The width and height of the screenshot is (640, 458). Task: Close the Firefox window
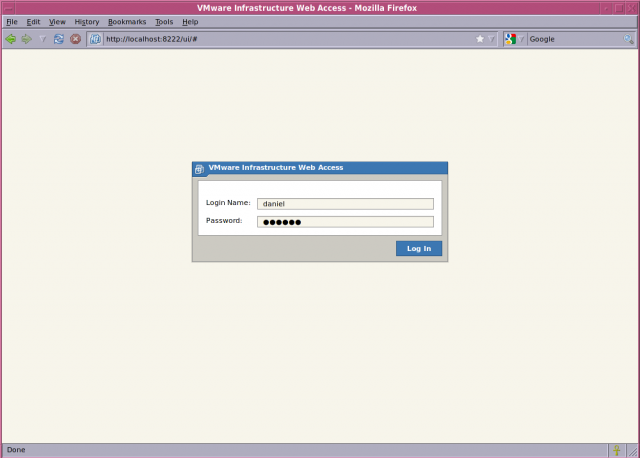pyautogui.click(x=631, y=8)
